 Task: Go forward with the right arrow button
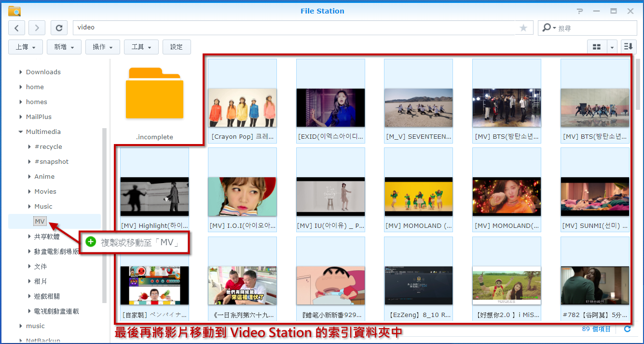[37, 28]
